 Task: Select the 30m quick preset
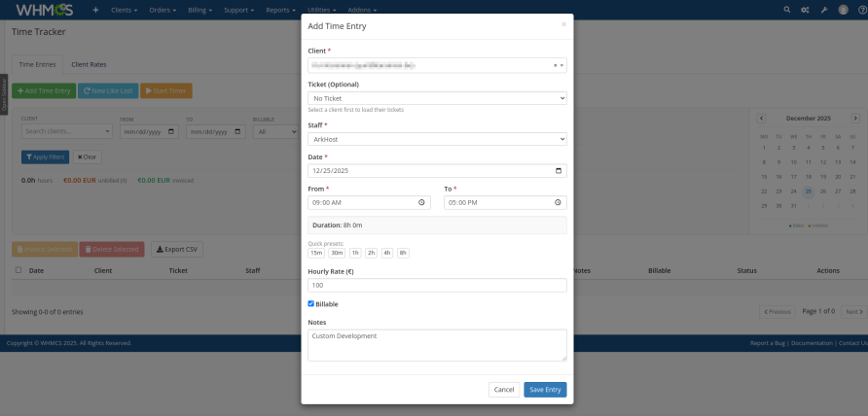[337, 253]
